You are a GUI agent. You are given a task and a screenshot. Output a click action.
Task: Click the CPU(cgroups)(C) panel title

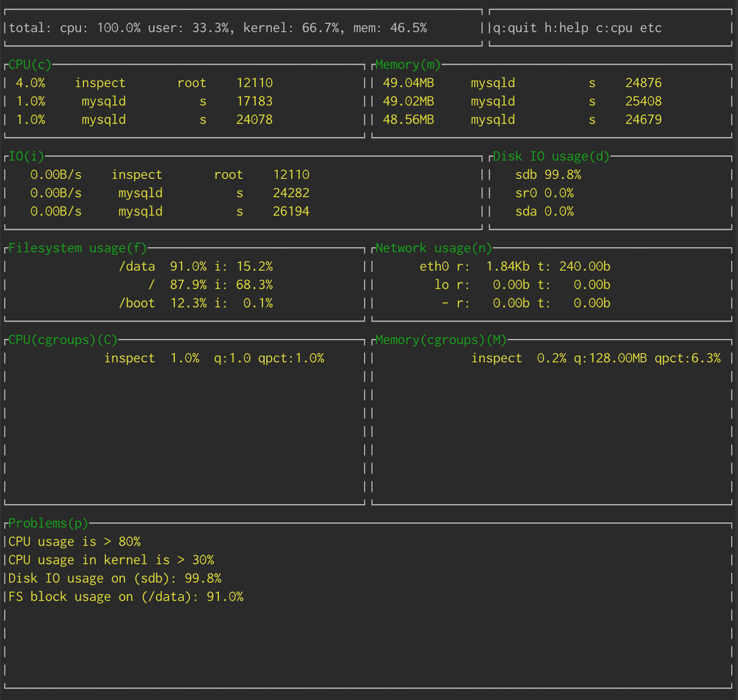click(x=63, y=340)
